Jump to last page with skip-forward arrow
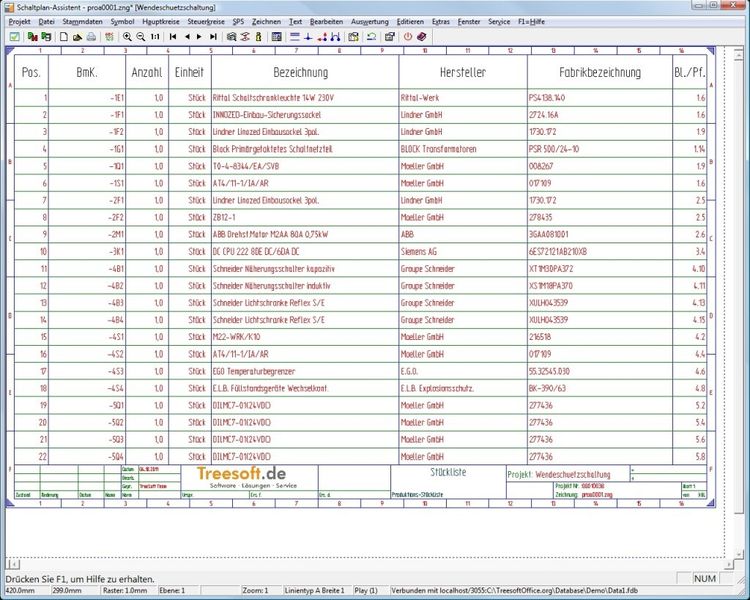This screenshot has height=600, width=750. [x=214, y=36]
